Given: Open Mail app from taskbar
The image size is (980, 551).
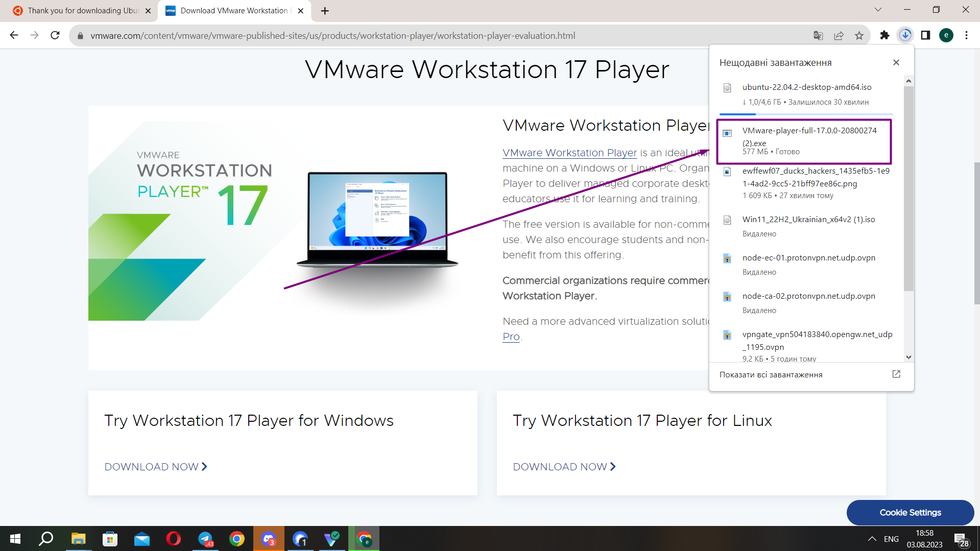Looking at the screenshot, I should click(141, 539).
